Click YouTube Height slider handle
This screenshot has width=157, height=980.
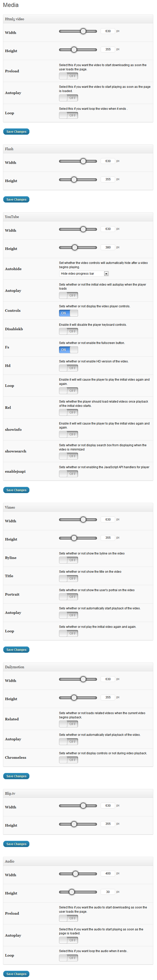(x=75, y=247)
